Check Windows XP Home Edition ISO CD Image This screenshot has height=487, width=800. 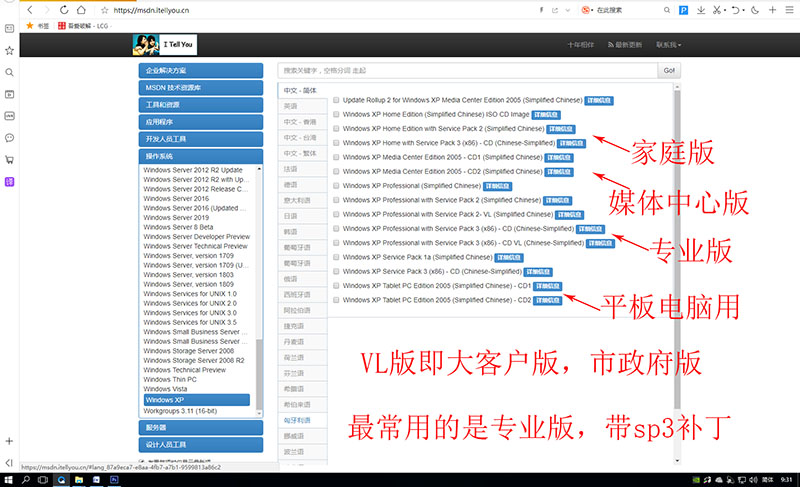[x=336, y=115]
